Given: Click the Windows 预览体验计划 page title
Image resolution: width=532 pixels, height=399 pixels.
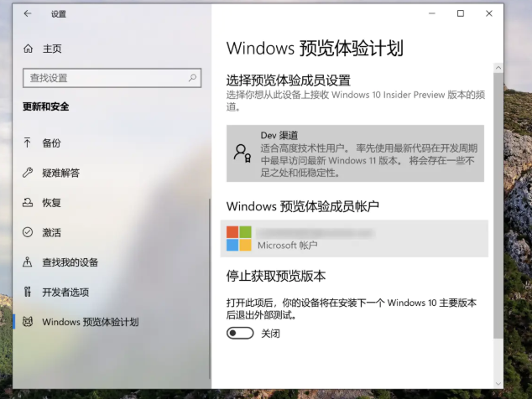Looking at the screenshot, I should coord(315,48).
